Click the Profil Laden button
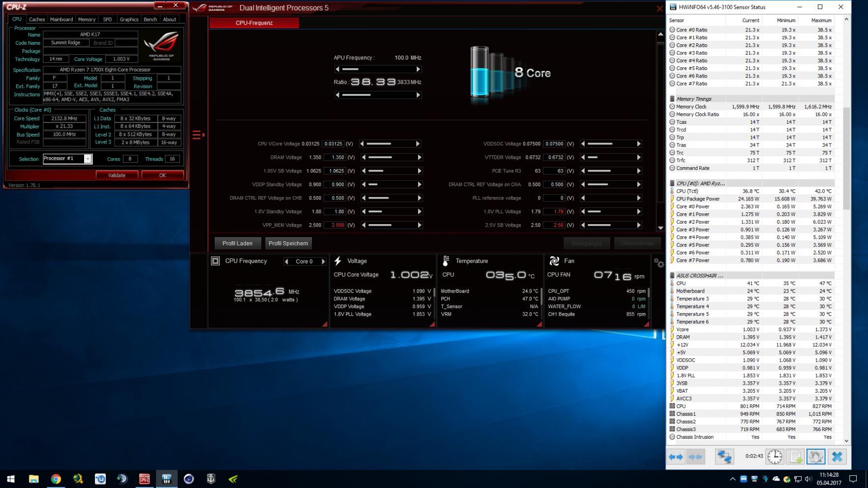Viewport: 868px width, 488px height. (238, 243)
